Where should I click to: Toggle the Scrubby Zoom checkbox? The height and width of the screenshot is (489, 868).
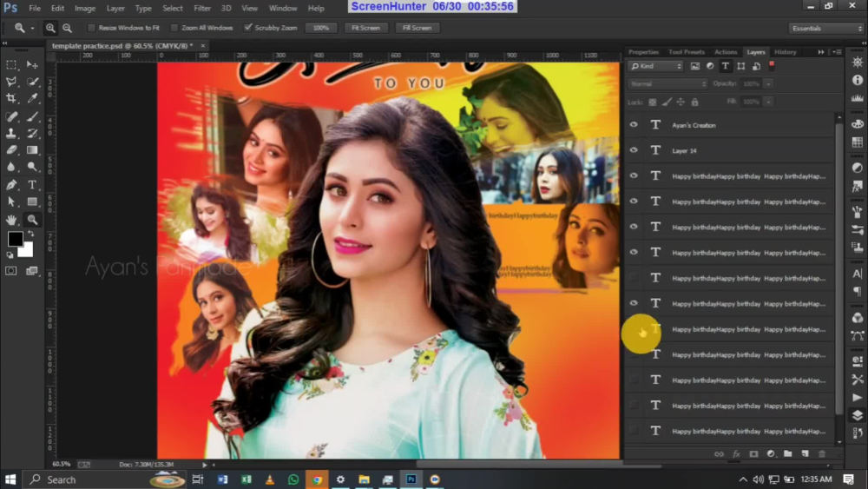(x=248, y=28)
